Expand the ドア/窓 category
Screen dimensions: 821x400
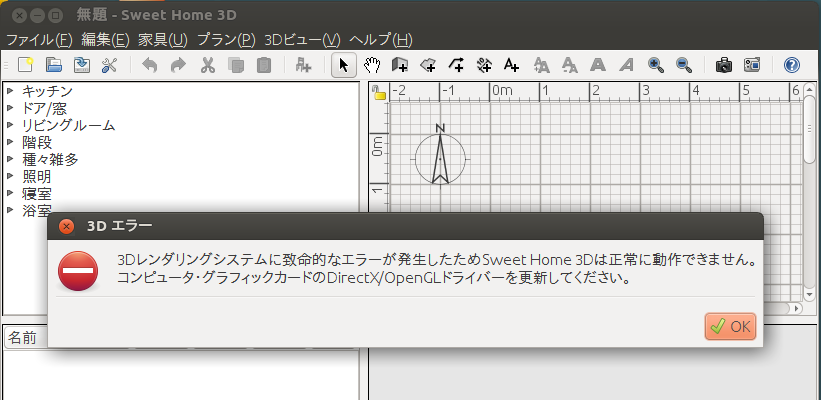coord(10,108)
